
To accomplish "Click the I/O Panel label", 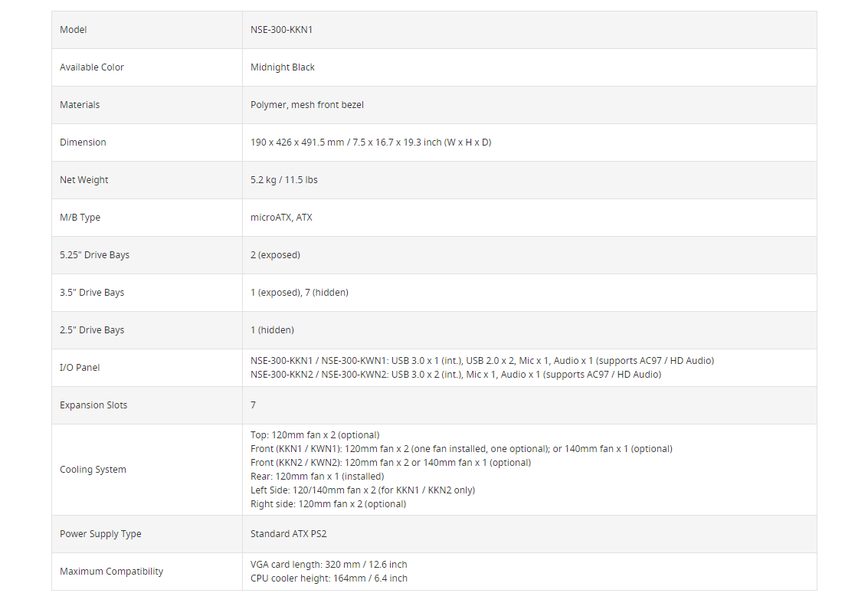I will tap(80, 368).
